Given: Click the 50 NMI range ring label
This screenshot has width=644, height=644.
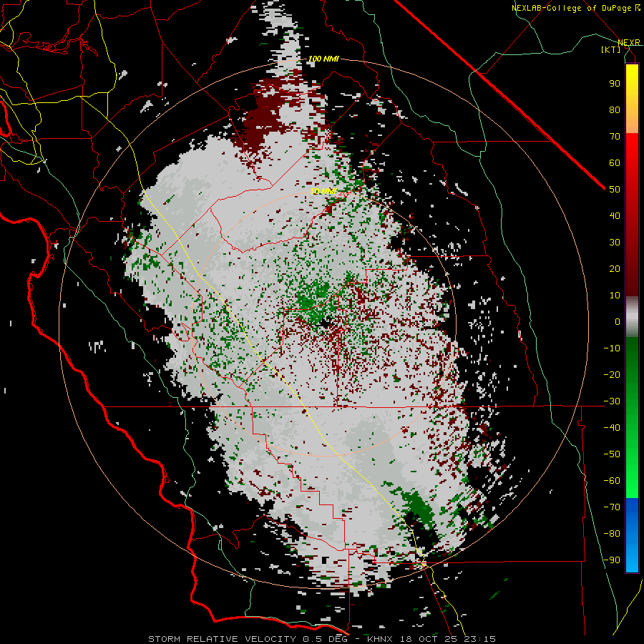Looking at the screenshot, I should click(x=323, y=191).
